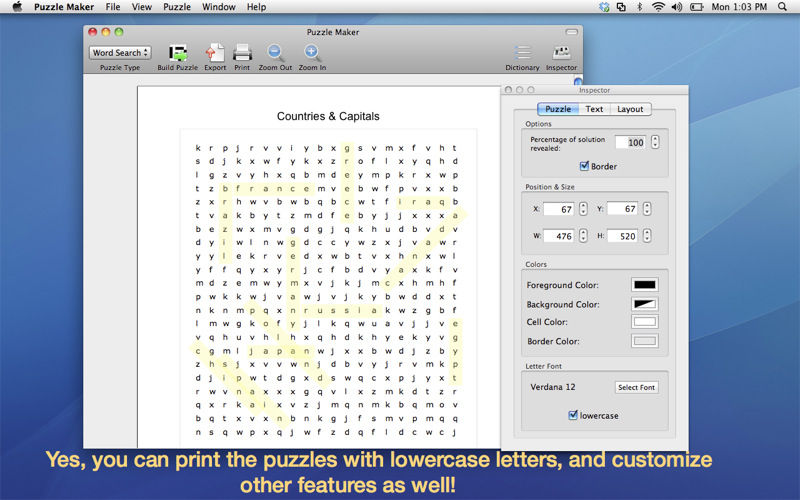Toggle the Inspector toolbar icon
This screenshot has height=500, width=800.
pos(561,53)
